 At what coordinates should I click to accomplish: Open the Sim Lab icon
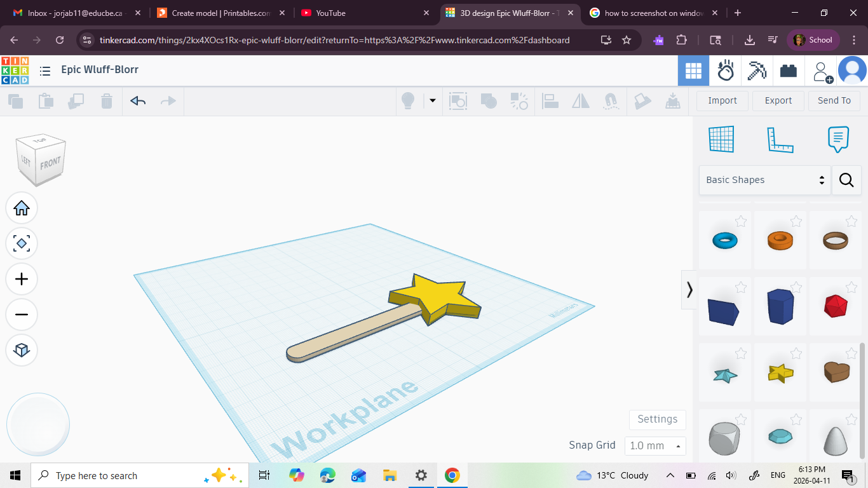(725, 71)
